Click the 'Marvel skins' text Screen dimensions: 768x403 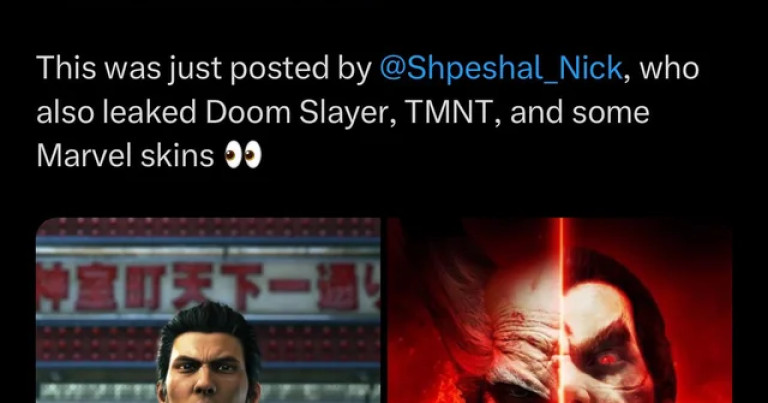tap(125, 156)
